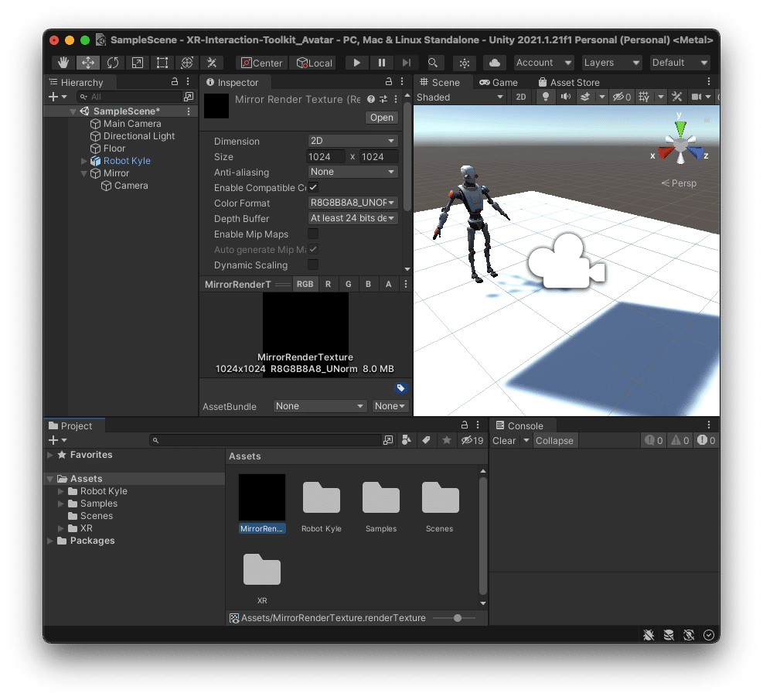Image resolution: width=763 pixels, height=700 pixels.
Task: Open cloud services icon
Action: click(x=495, y=63)
